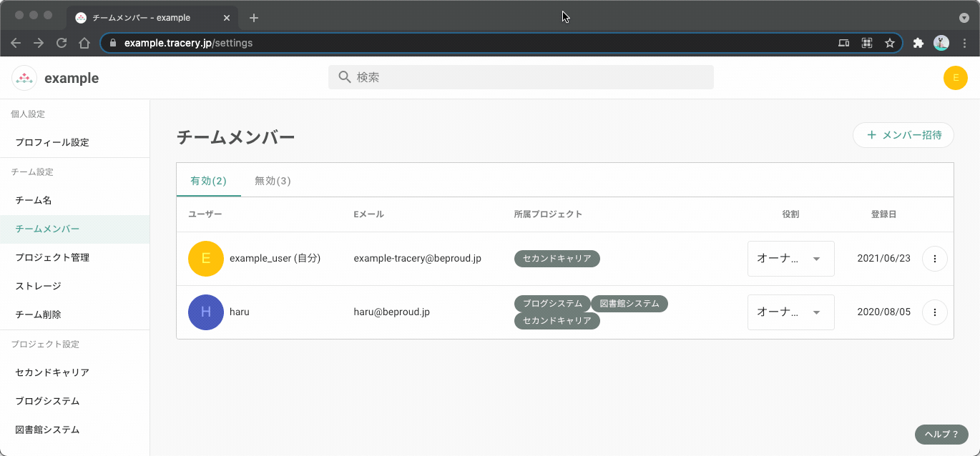
Task: Open プロジェクト管理 in the sidebar
Action: pyautogui.click(x=52, y=257)
